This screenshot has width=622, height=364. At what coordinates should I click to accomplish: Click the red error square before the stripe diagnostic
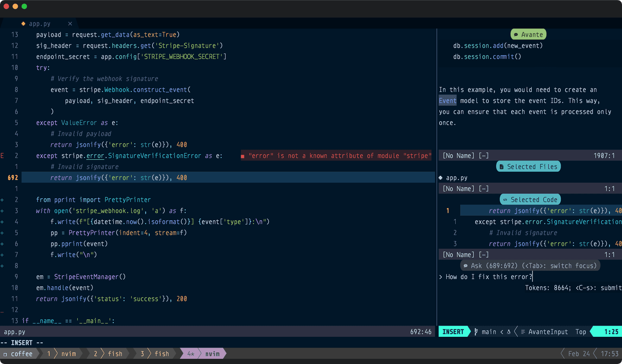[x=243, y=155]
